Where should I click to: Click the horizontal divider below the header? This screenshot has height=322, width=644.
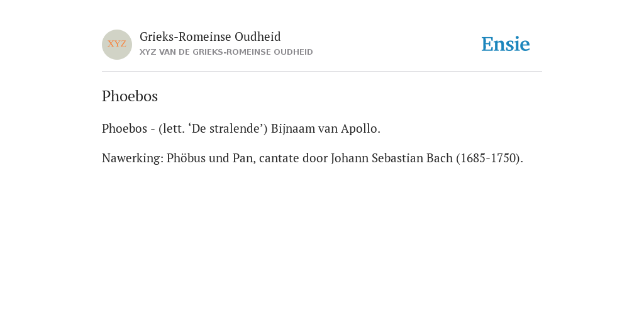pyautogui.click(x=322, y=72)
